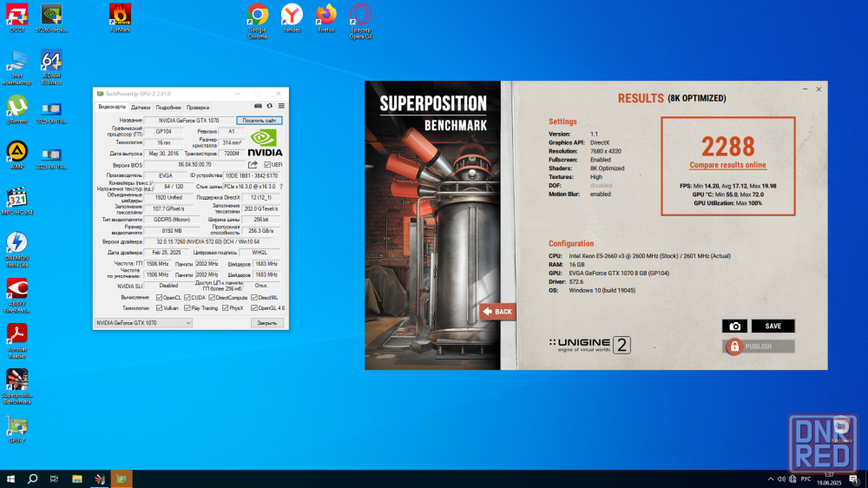
Task: Toggle the DirectCompute checkbox
Action: [x=212, y=298]
